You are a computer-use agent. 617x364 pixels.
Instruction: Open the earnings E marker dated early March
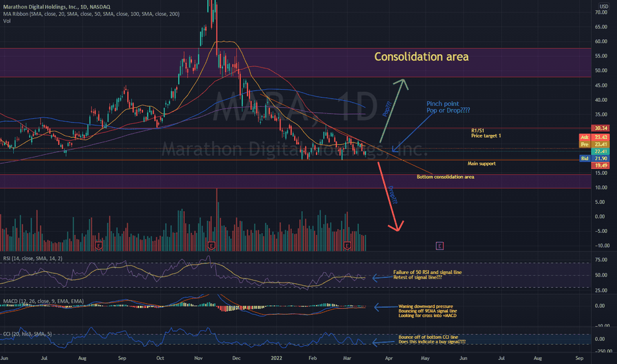click(x=347, y=246)
